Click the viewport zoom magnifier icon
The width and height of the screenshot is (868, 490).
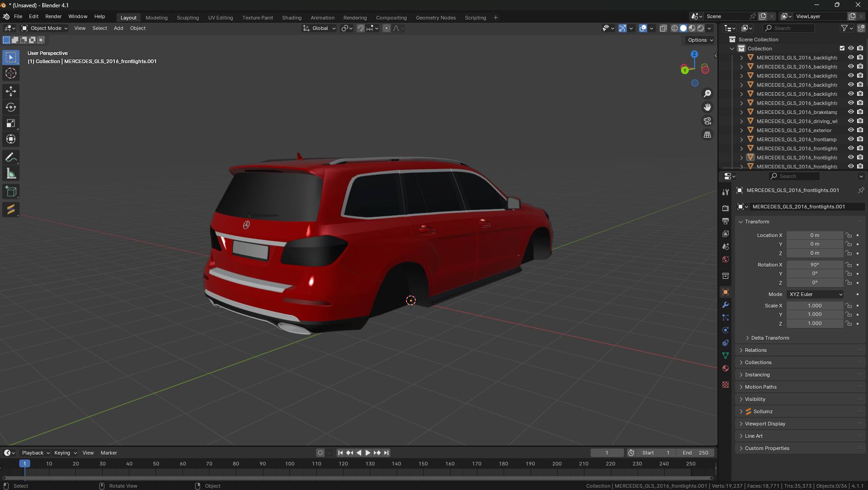click(x=707, y=94)
